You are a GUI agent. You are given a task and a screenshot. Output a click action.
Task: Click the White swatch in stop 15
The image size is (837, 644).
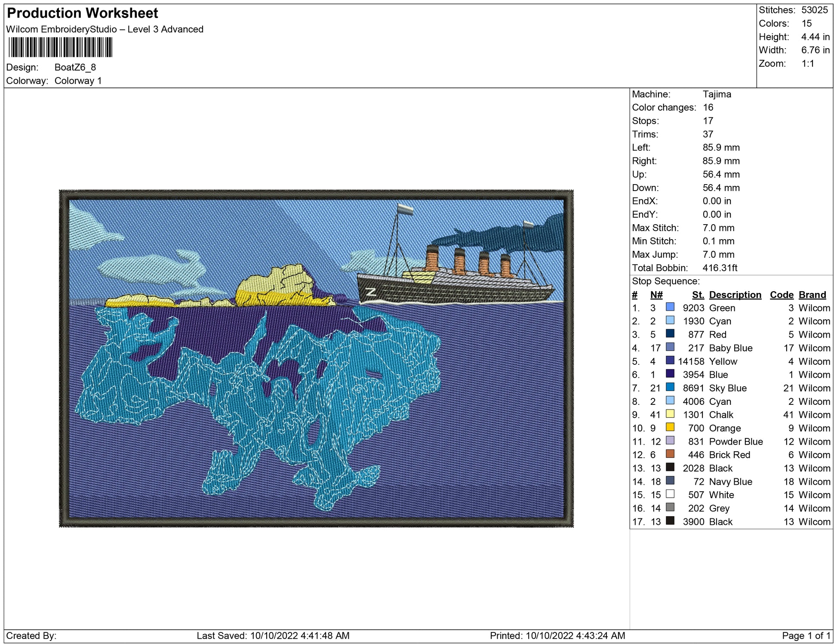tap(670, 493)
